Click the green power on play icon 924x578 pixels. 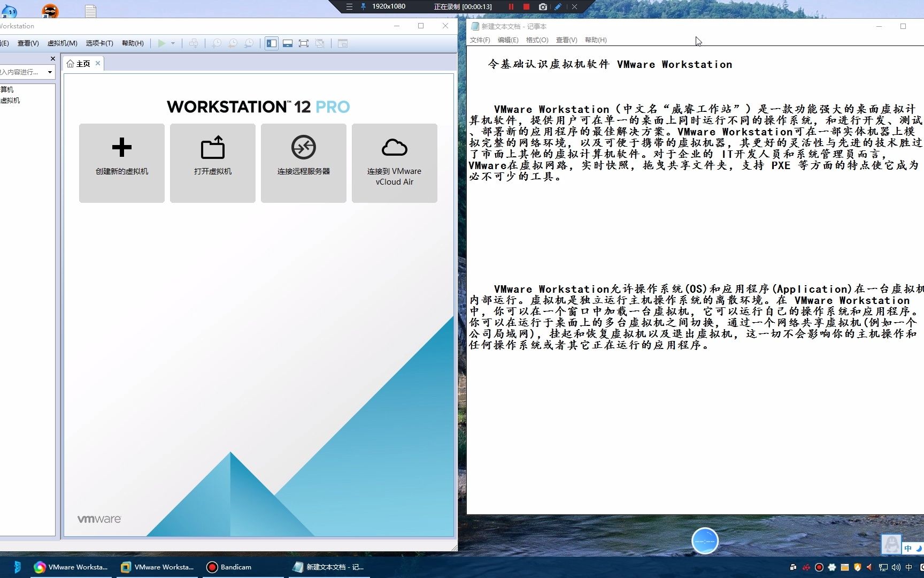161,43
